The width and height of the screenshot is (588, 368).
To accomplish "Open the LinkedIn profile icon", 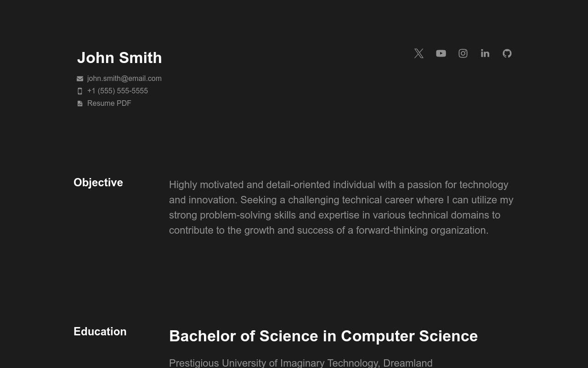I will pos(485,53).
